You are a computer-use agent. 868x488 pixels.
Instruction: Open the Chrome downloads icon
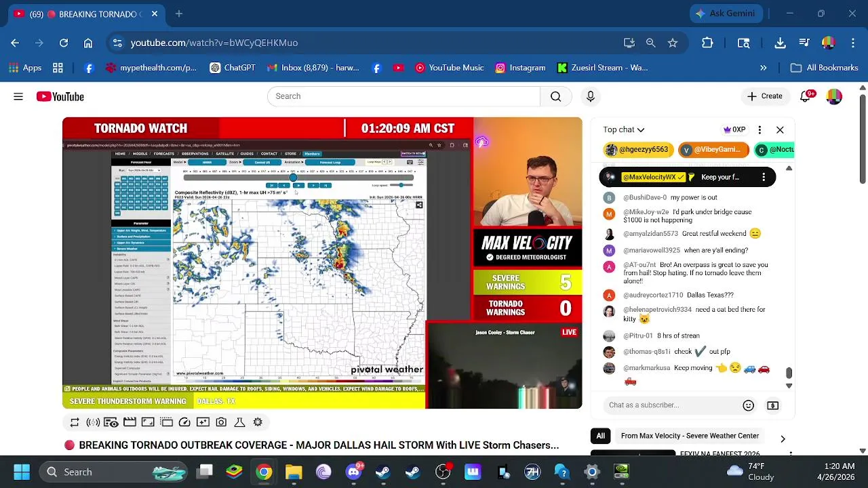click(781, 43)
